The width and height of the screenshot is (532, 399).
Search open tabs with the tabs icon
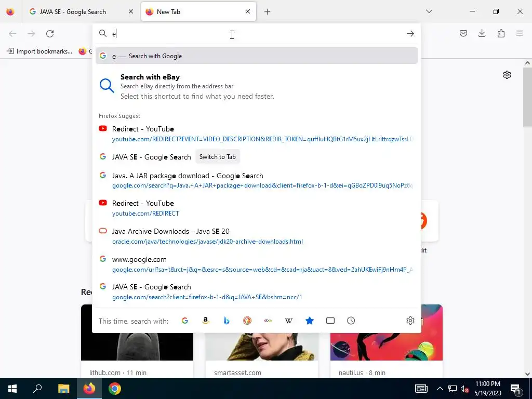tap(330, 321)
